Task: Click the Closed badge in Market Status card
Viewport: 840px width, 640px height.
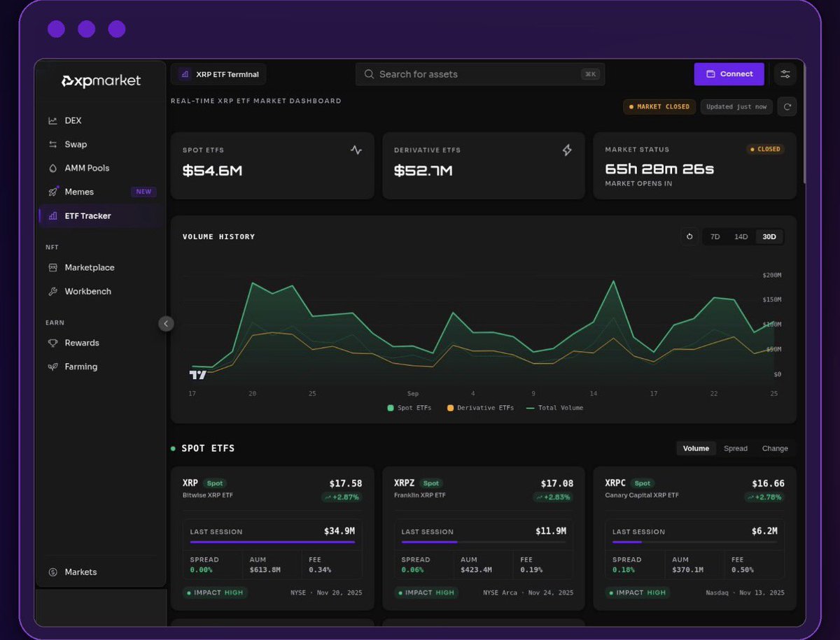Action: coord(766,150)
